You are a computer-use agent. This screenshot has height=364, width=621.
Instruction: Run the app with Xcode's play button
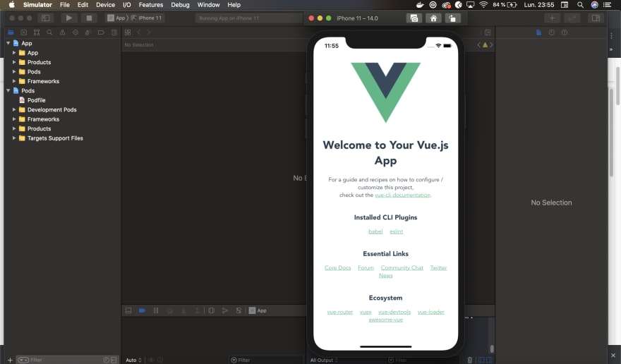pos(69,18)
